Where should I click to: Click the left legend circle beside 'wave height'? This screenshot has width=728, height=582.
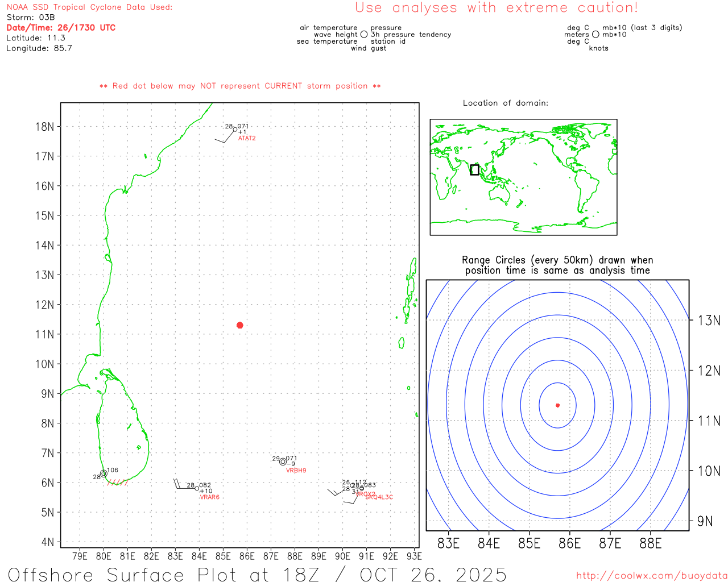point(364,35)
